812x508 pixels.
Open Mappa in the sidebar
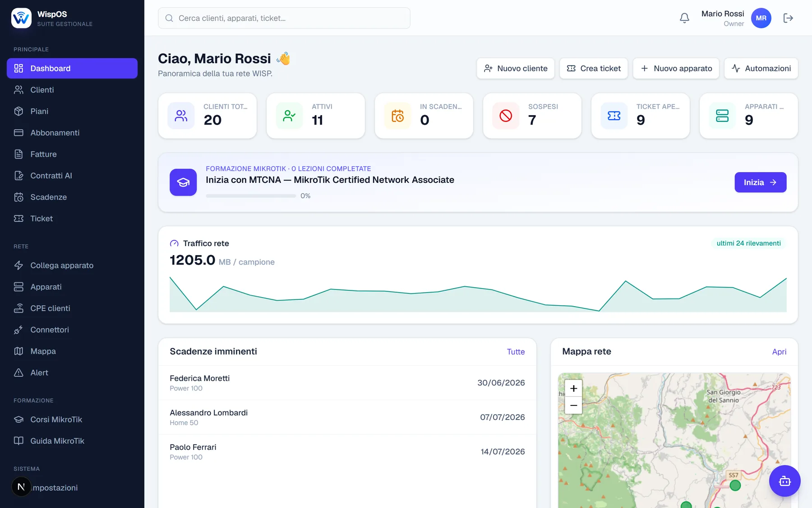click(72, 351)
